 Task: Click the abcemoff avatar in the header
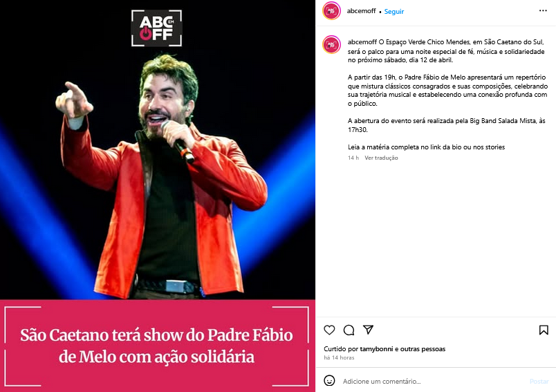(331, 11)
